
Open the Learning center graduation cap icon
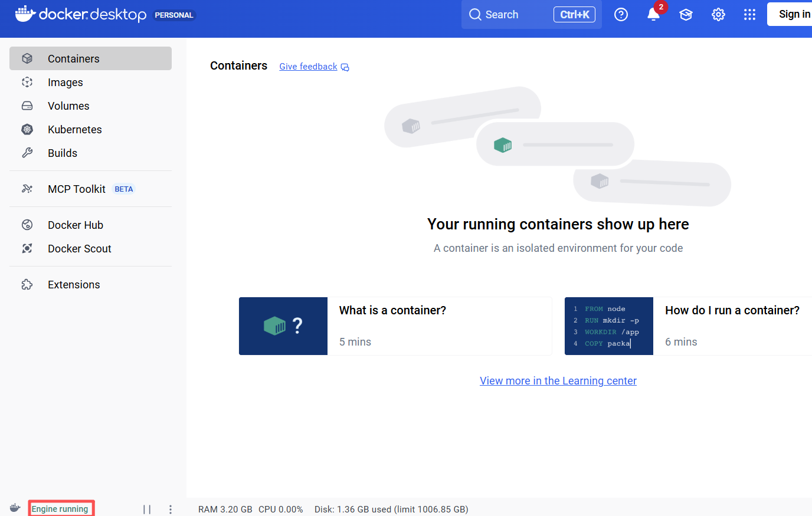pos(686,14)
